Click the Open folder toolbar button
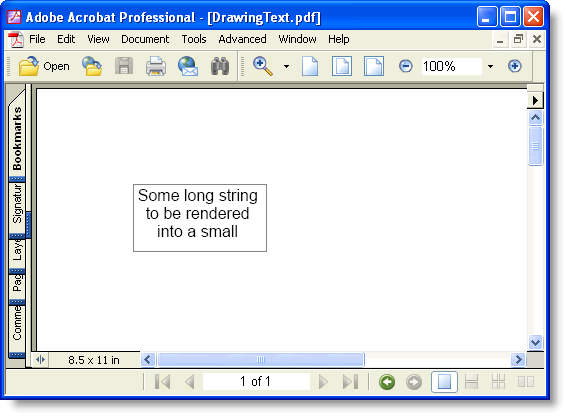The width and height of the screenshot is (566, 416). tap(44, 66)
